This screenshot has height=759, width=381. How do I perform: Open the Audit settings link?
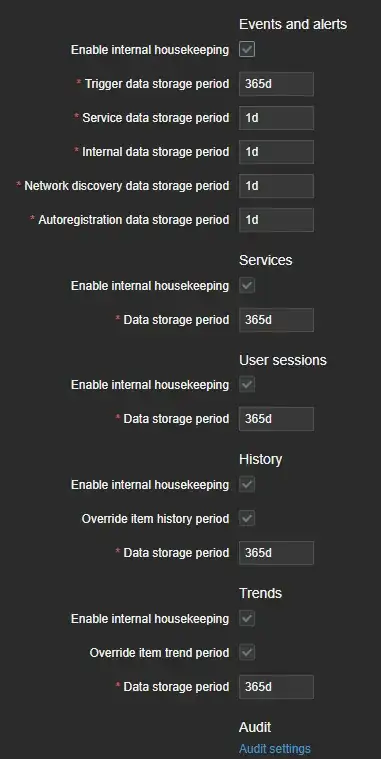tap(274, 749)
